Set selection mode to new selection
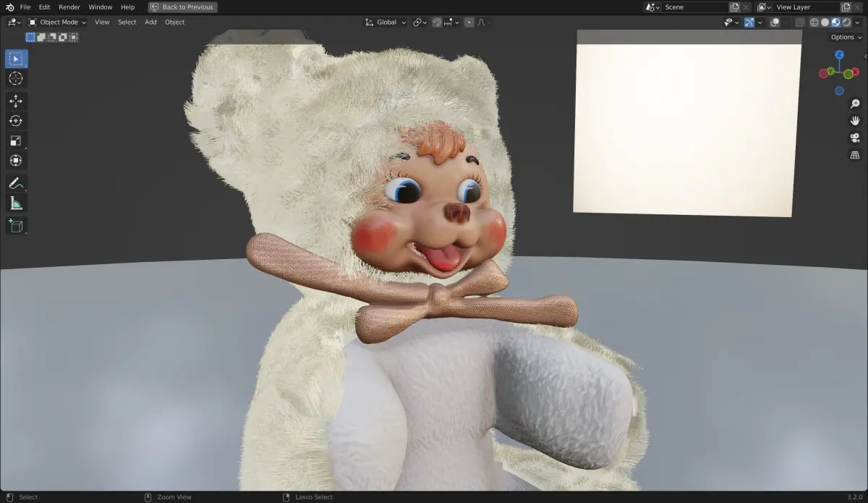Image resolution: width=868 pixels, height=503 pixels. coord(30,37)
